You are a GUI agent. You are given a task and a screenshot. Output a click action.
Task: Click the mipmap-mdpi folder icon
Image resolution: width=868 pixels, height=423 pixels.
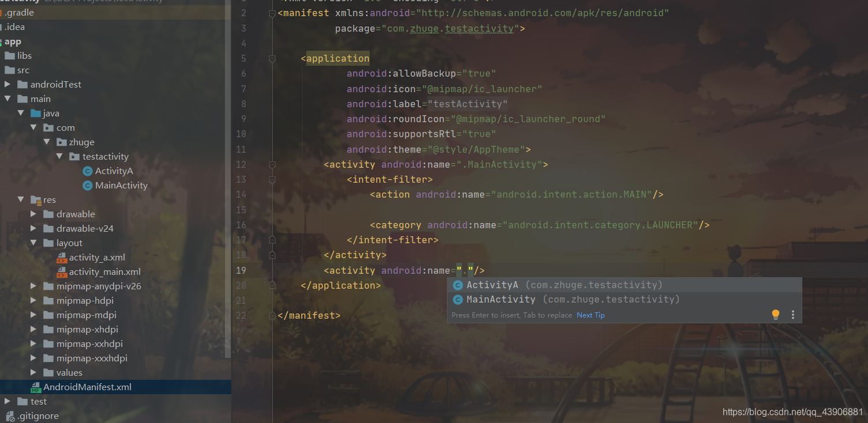(49, 315)
